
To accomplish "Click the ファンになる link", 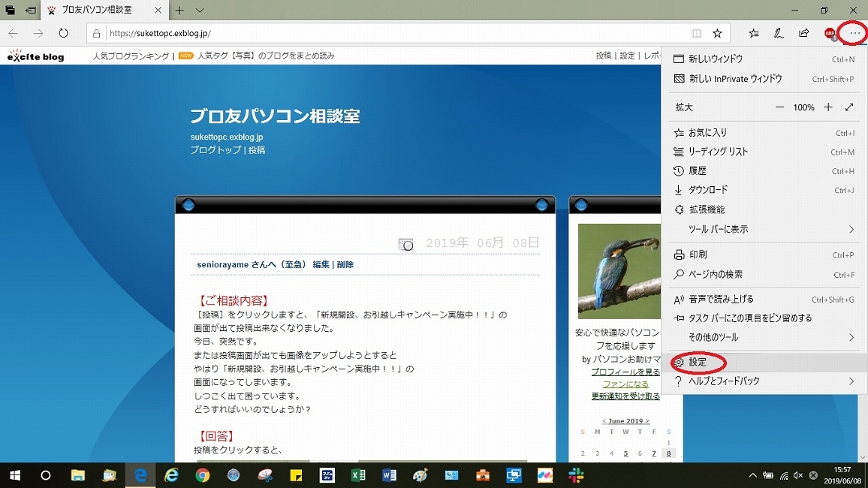I will tap(625, 384).
